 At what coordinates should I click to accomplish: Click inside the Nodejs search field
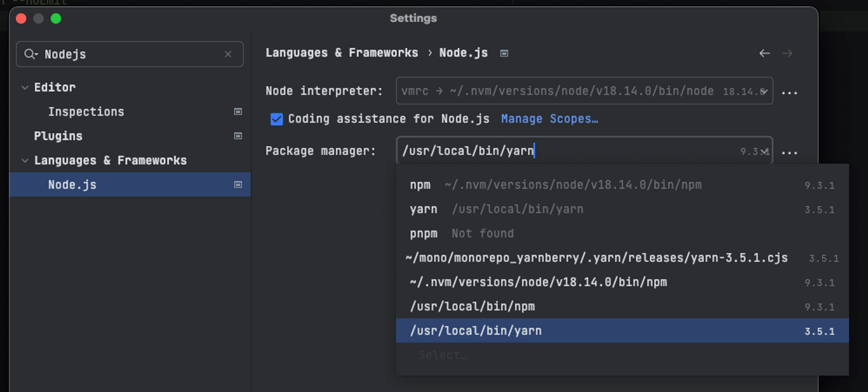coord(108,54)
